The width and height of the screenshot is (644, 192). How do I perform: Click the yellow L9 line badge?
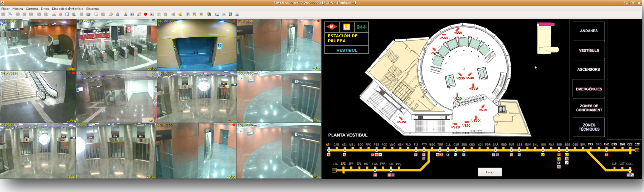tap(346, 27)
